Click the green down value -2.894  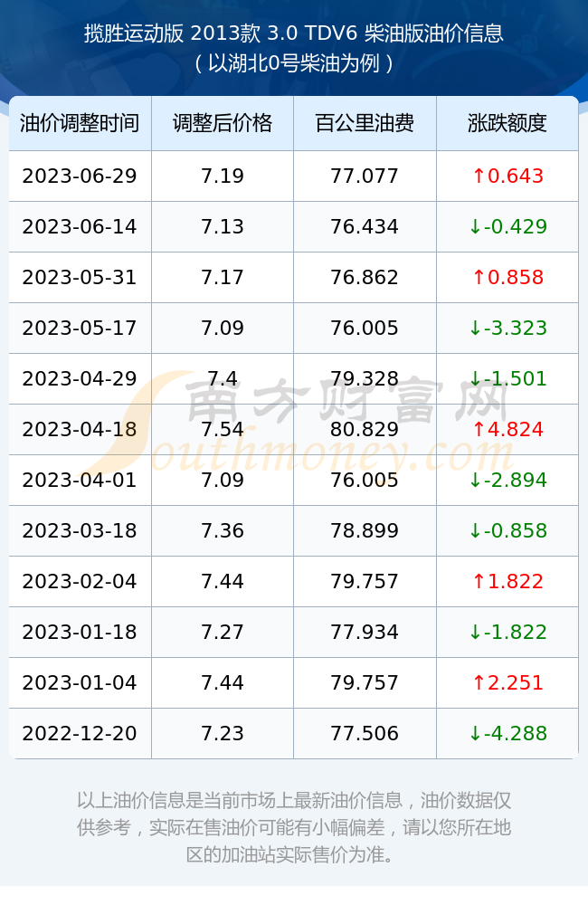[507, 481]
